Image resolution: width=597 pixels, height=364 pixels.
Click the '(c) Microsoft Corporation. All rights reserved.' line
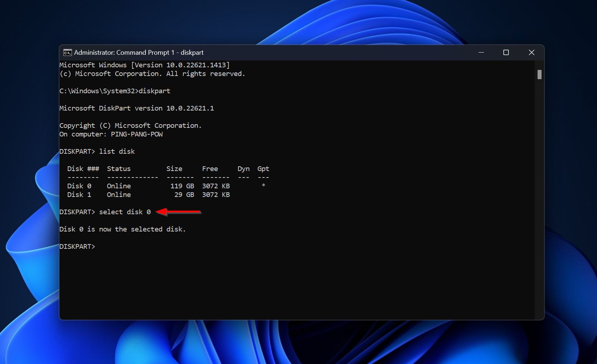pyautogui.click(x=152, y=74)
